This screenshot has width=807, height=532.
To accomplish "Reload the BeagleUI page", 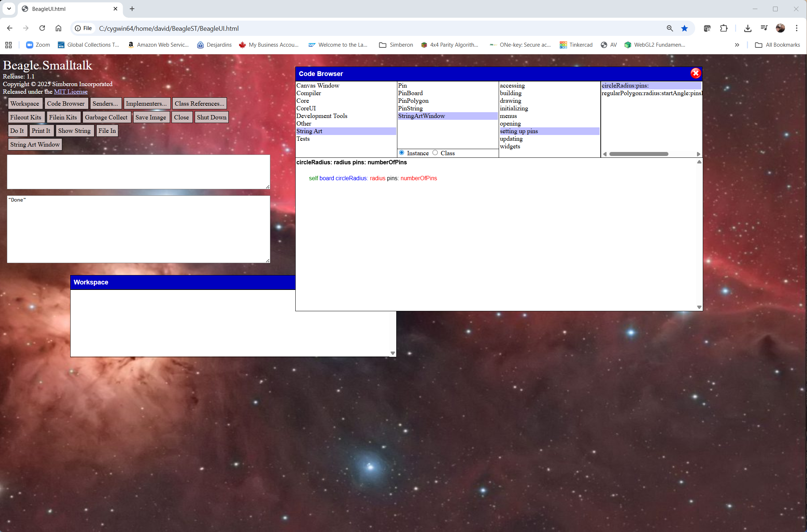I will click(42, 28).
